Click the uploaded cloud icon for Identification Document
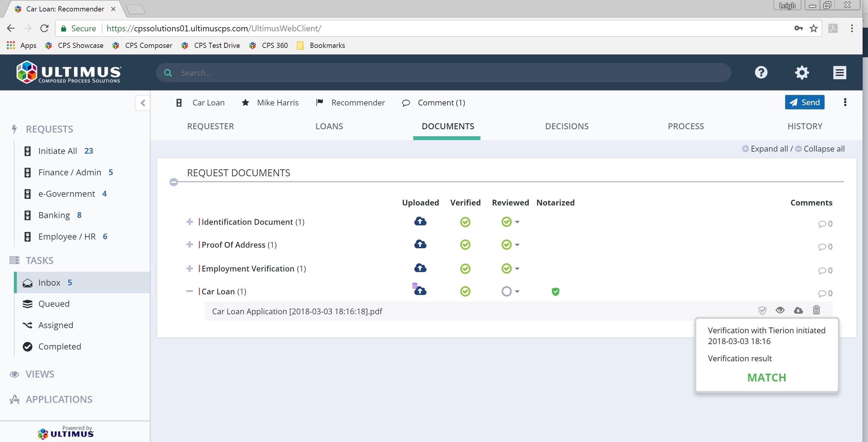The width and height of the screenshot is (868, 442). click(420, 221)
